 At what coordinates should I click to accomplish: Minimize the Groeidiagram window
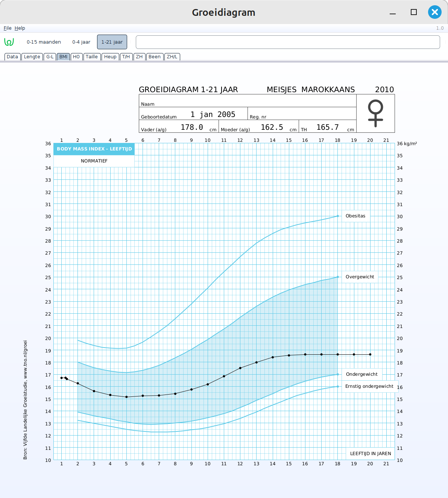tap(393, 13)
